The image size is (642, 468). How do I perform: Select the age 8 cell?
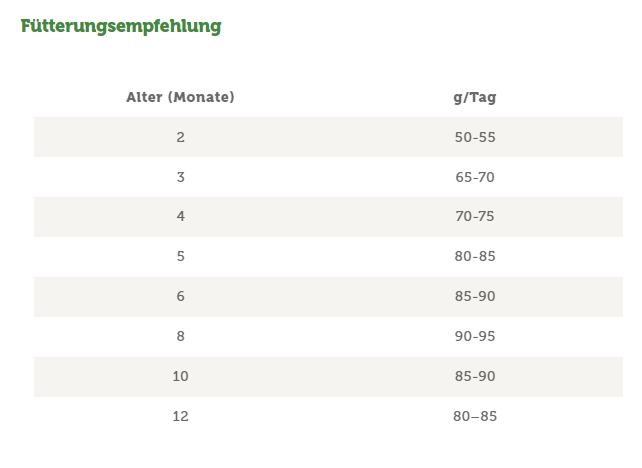pos(180,336)
